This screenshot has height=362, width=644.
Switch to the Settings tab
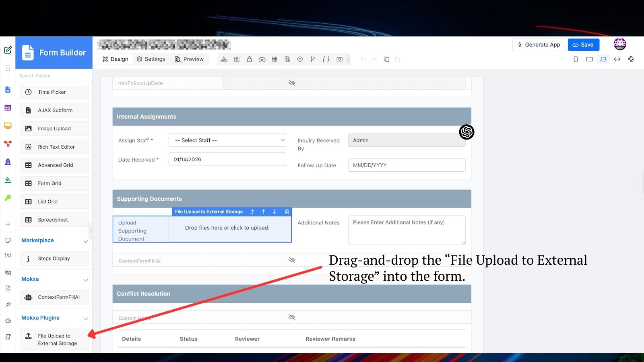pos(151,59)
